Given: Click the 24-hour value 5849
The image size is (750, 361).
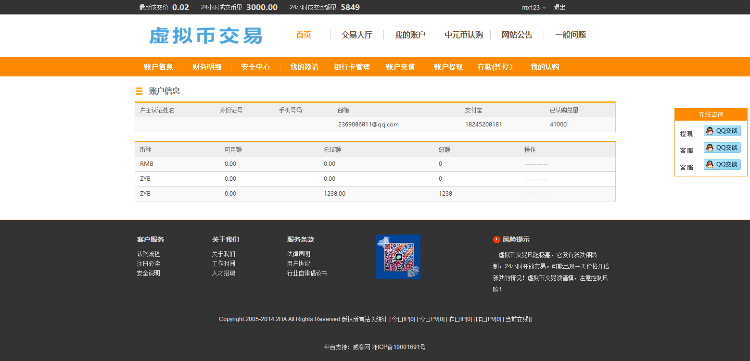Looking at the screenshot, I should (350, 7).
